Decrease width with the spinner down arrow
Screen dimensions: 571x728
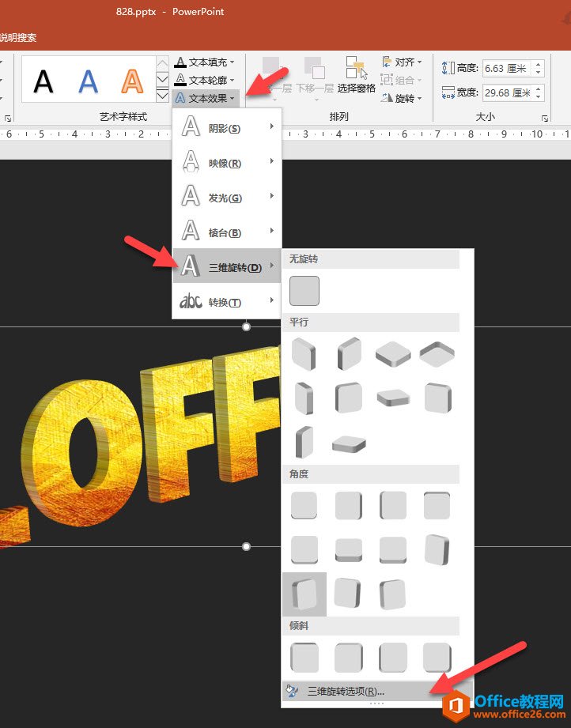click(538, 96)
